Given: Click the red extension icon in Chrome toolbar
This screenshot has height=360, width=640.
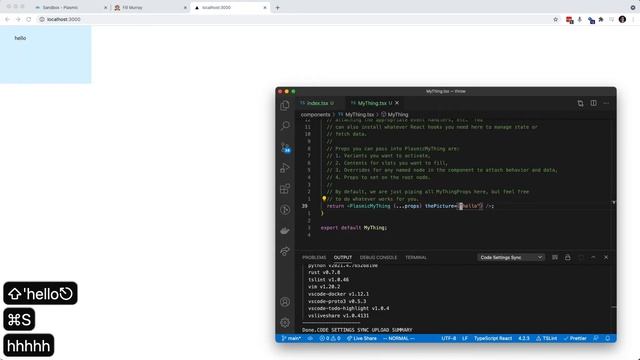Looking at the screenshot, I should [x=569, y=20].
